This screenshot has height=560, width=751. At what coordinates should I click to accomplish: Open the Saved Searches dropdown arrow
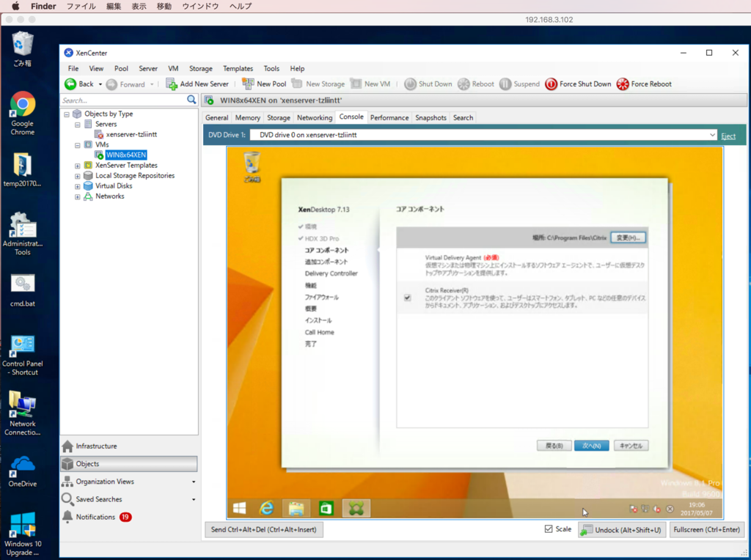point(194,500)
